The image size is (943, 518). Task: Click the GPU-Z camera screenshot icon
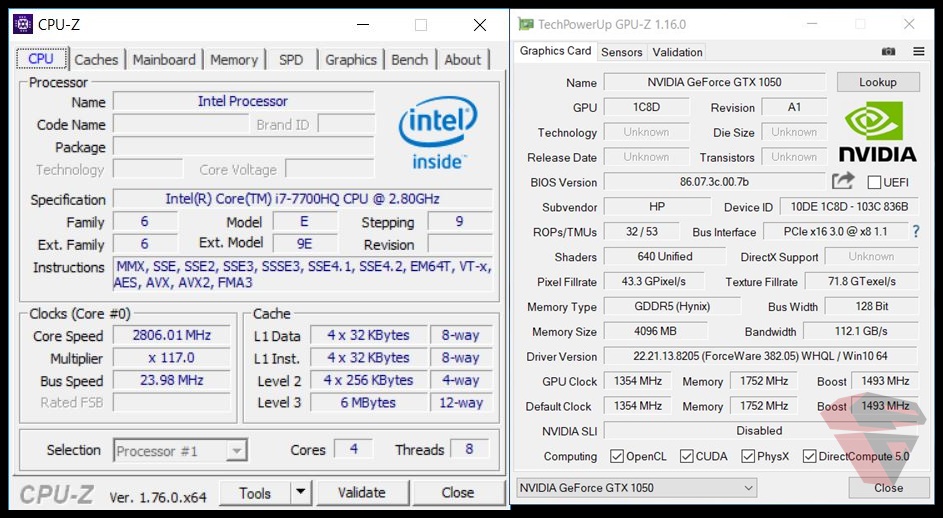point(888,52)
